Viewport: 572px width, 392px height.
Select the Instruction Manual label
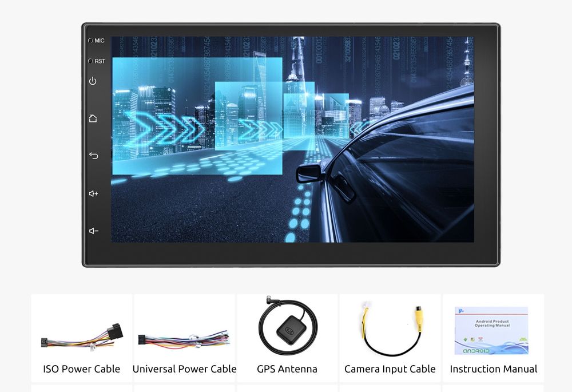pyautogui.click(x=493, y=369)
